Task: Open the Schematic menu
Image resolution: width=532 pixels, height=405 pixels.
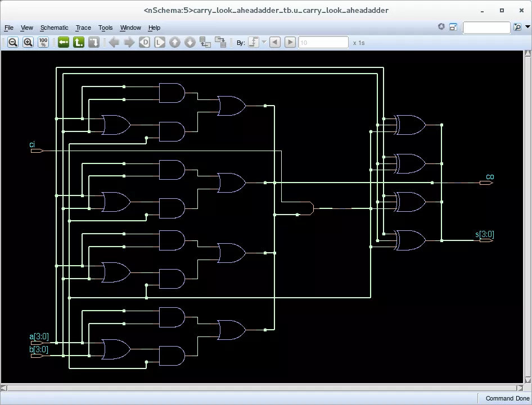Action: (54, 28)
